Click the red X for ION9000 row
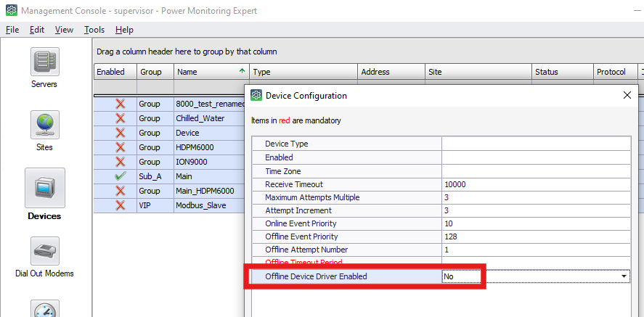Screen dimensions: 644x317 (121, 162)
